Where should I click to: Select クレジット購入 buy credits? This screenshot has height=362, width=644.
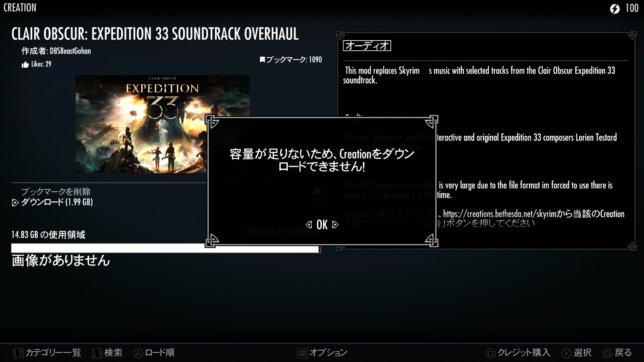pyautogui.click(x=524, y=353)
